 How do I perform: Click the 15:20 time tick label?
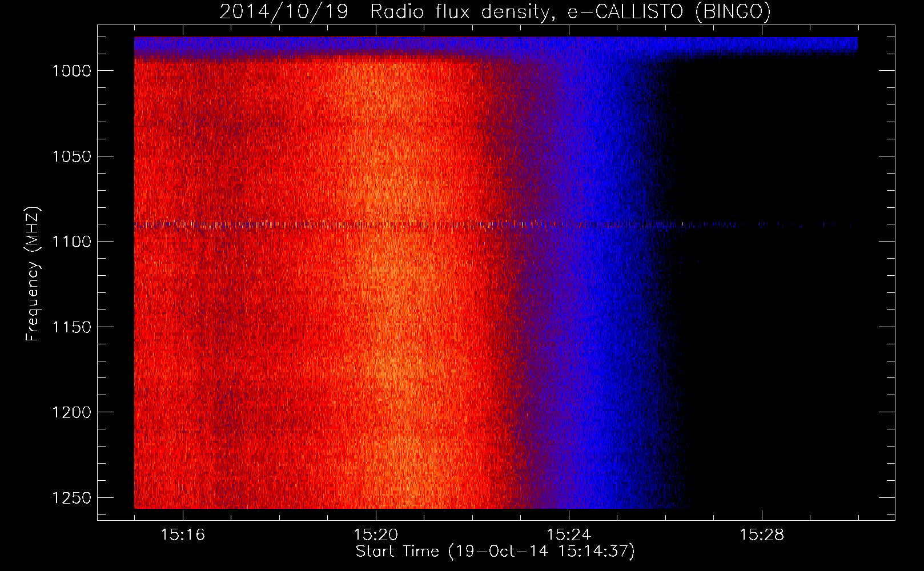[x=376, y=535]
